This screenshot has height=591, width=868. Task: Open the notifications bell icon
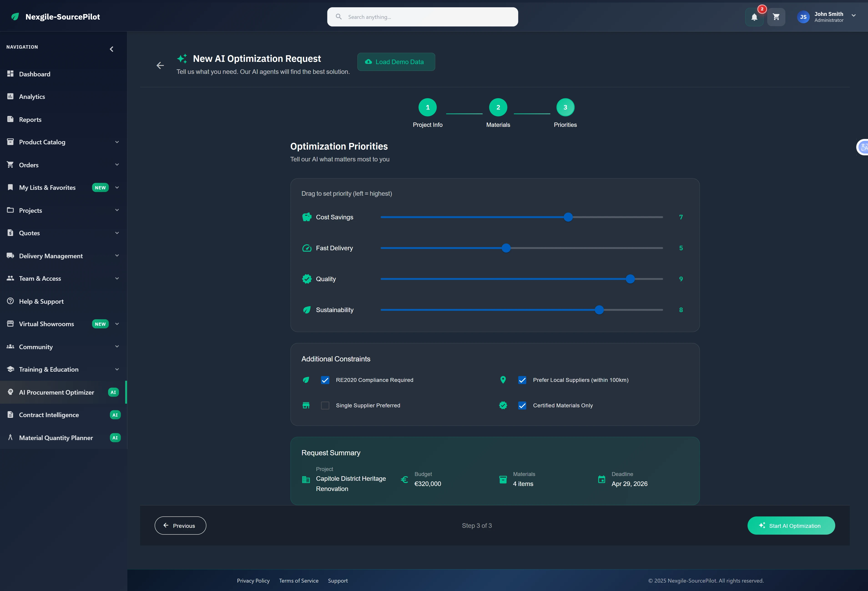pyautogui.click(x=754, y=17)
